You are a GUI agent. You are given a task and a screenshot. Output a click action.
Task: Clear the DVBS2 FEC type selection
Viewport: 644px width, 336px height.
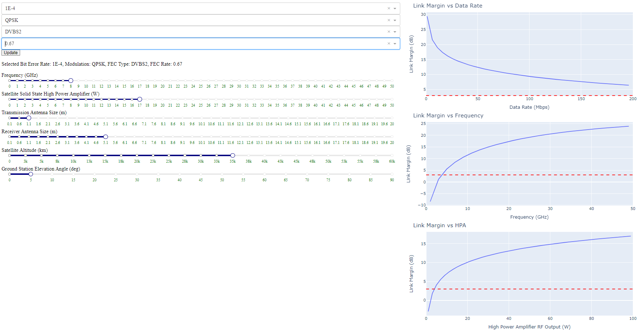[x=389, y=32]
